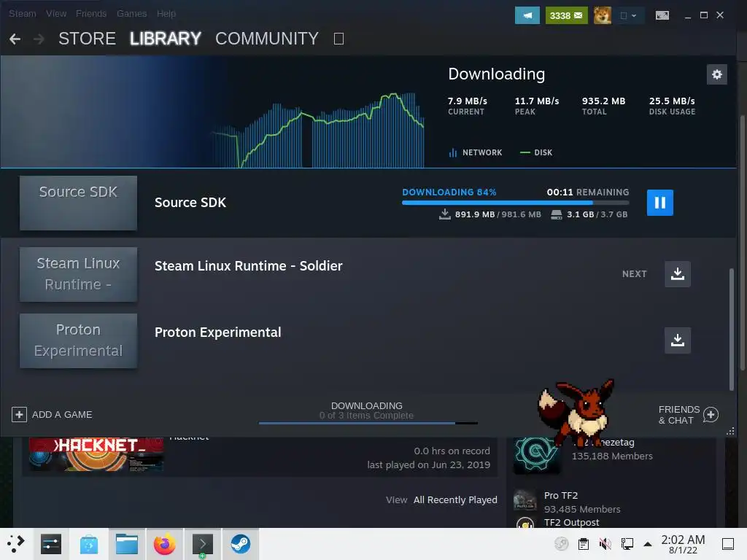Open the Friends menu

click(91, 14)
